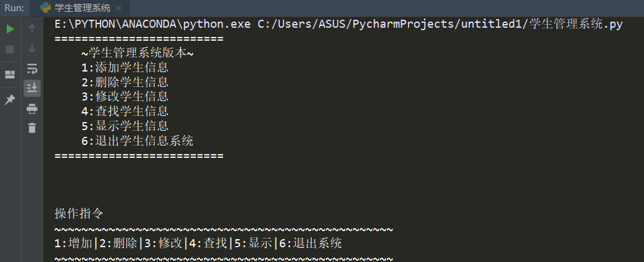Place cursor on the 1:增加|2:删除 command line
Viewport: 644px width, 262px height.
198,243
